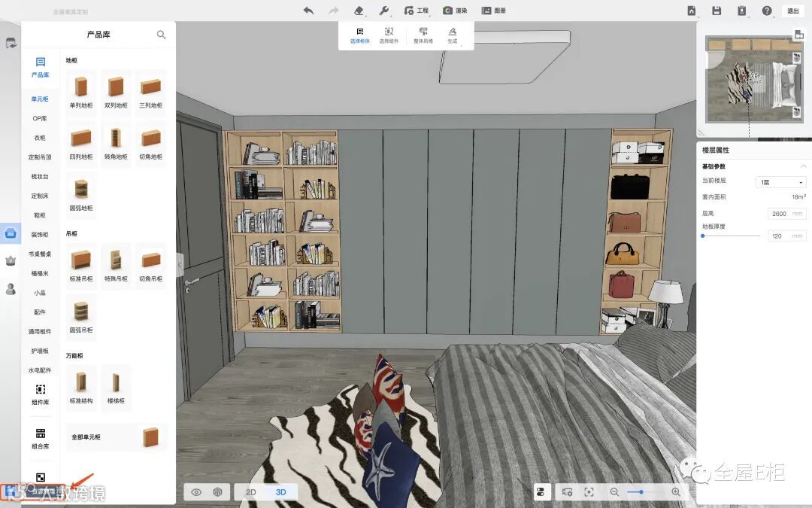Open 全部单元柜 all unit cabinets

tap(117, 437)
